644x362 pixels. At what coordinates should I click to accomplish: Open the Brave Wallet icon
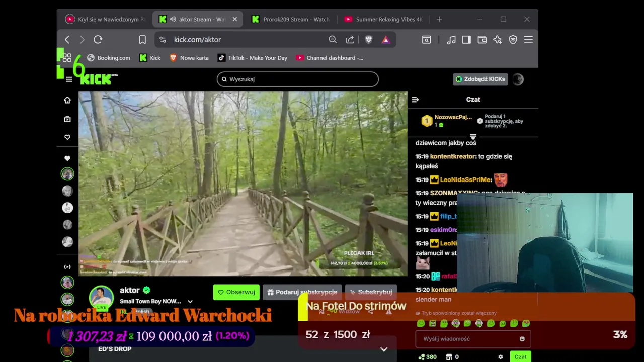(482, 40)
